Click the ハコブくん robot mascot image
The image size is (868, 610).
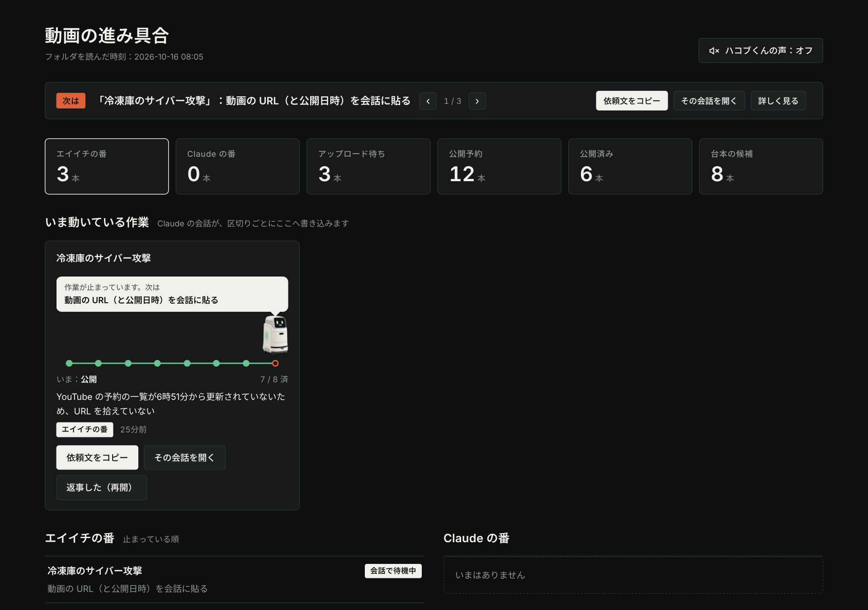tap(275, 334)
